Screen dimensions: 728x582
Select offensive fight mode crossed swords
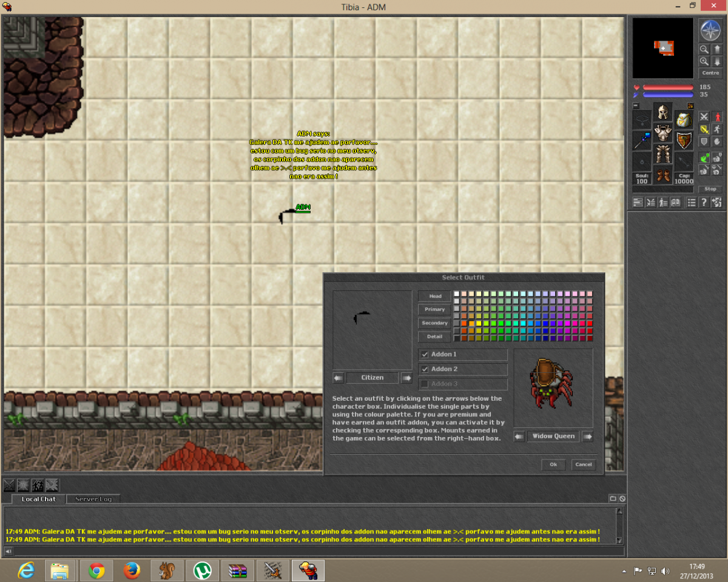704,117
